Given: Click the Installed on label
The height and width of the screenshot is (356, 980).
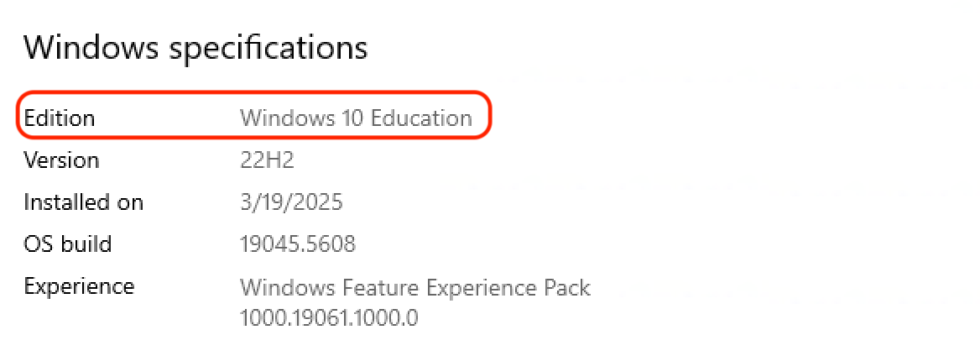Looking at the screenshot, I should tap(83, 202).
